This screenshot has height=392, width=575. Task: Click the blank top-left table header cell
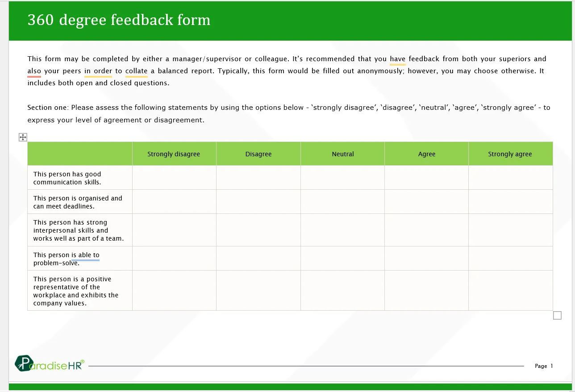pos(80,154)
